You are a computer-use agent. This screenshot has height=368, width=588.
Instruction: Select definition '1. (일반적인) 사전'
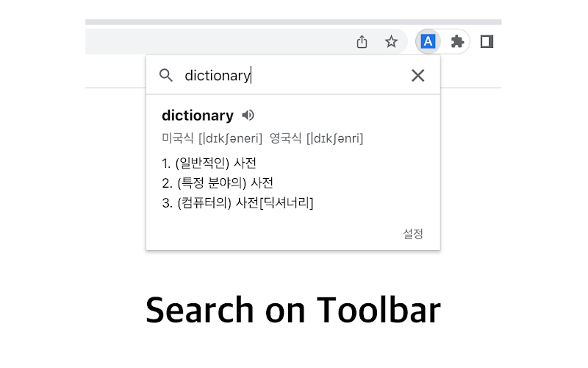(209, 163)
